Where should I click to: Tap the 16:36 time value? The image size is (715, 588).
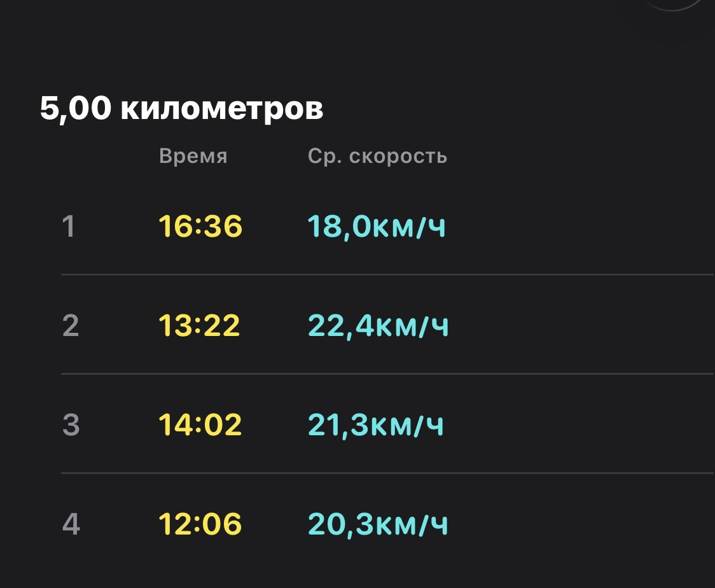[200, 227]
